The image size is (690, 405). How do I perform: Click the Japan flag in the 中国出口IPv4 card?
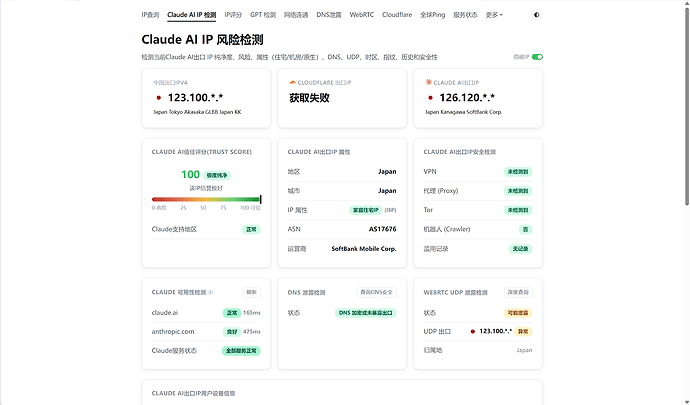pos(158,98)
